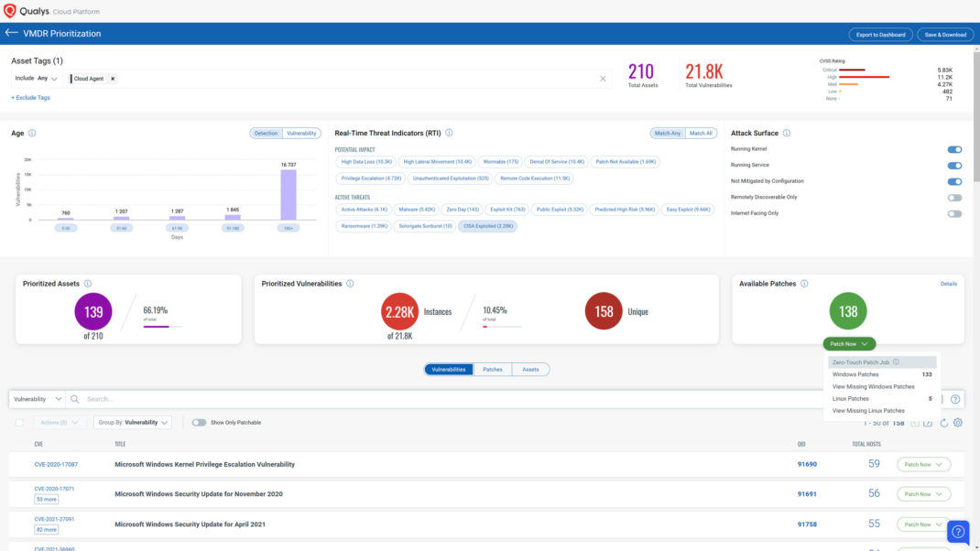Open the Available Patches info icon

(x=804, y=284)
